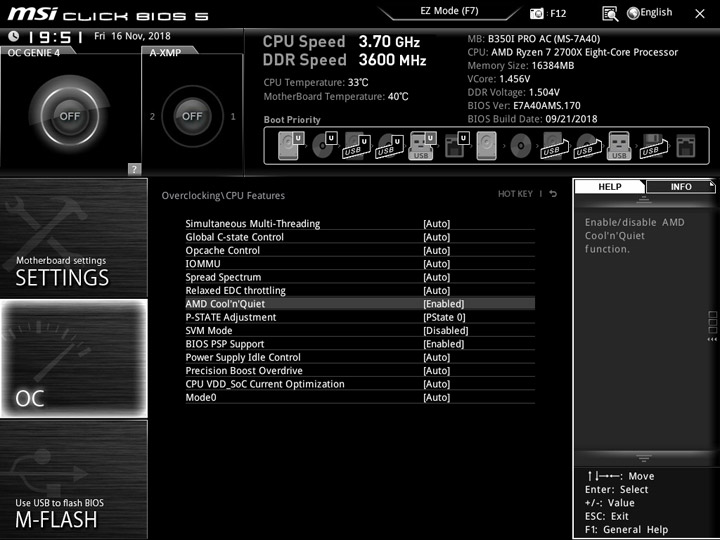Select the UEFI USB key boot icon
This screenshot has width=720, height=540.
coord(422,146)
